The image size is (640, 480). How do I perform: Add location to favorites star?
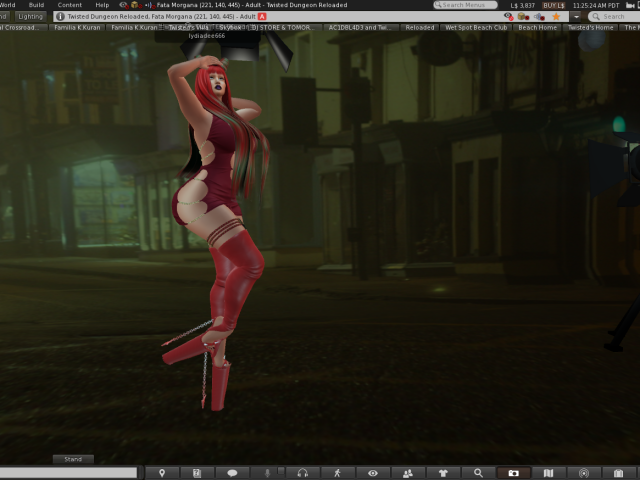click(556, 17)
